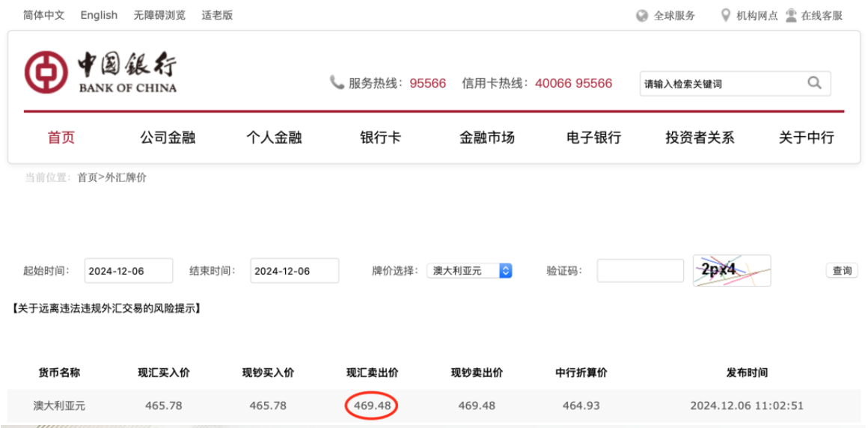
Task: Click the end date field 结束时间
Action: click(x=294, y=271)
